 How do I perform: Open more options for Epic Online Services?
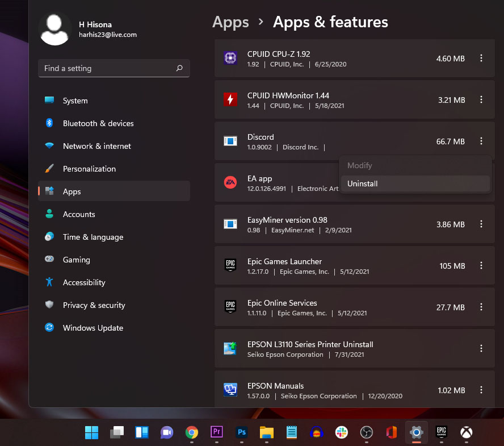(481, 307)
